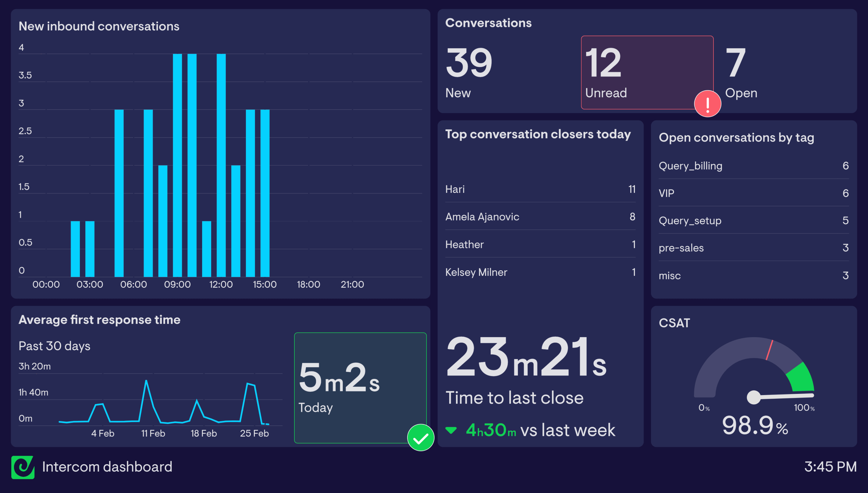Click the green segment of the CSAT gauge
868x493 pixels.
(x=802, y=378)
